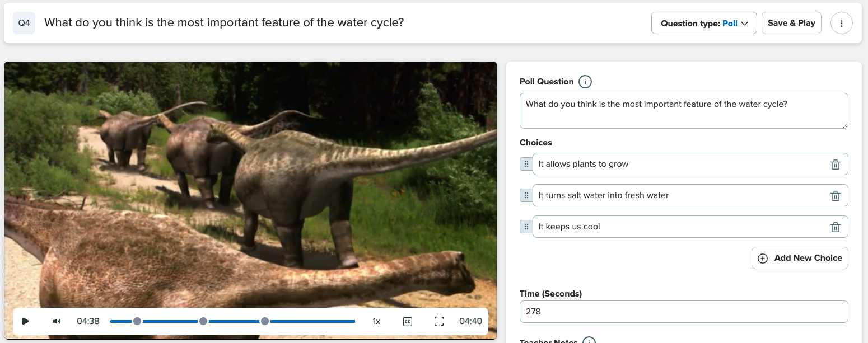This screenshot has width=868, height=343.
Task: Edit choice field 'It allows plants to grow'
Action: (690, 164)
